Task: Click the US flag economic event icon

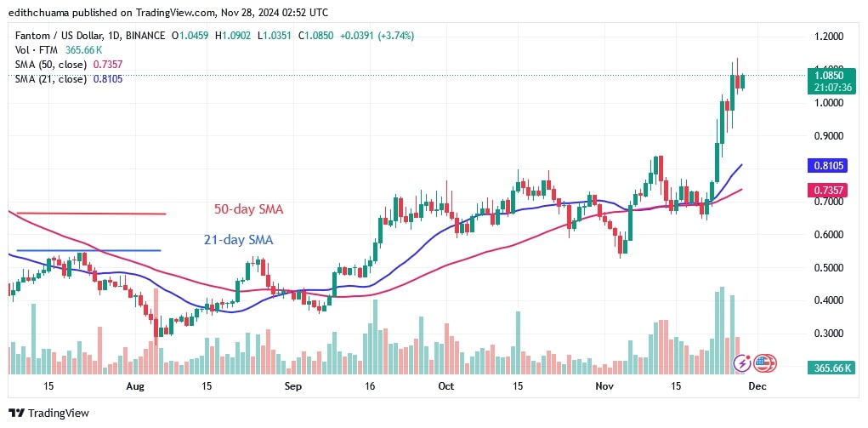Action: tap(765, 363)
